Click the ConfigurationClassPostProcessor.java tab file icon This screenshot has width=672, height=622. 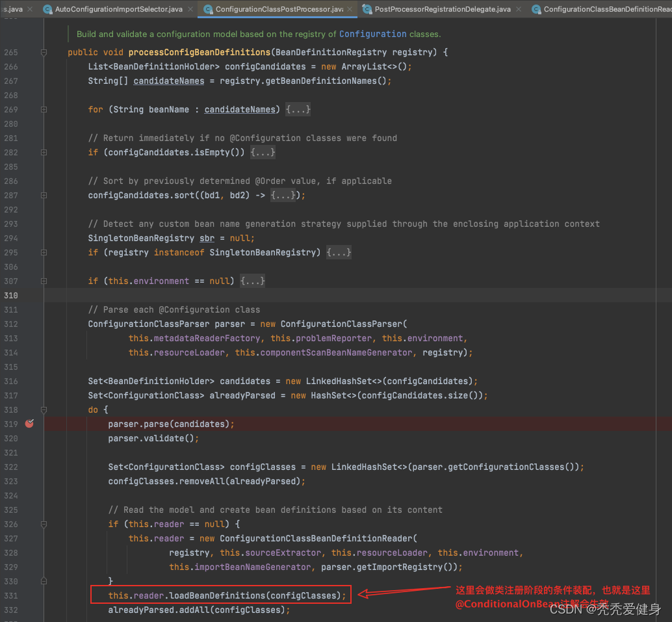pos(207,9)
